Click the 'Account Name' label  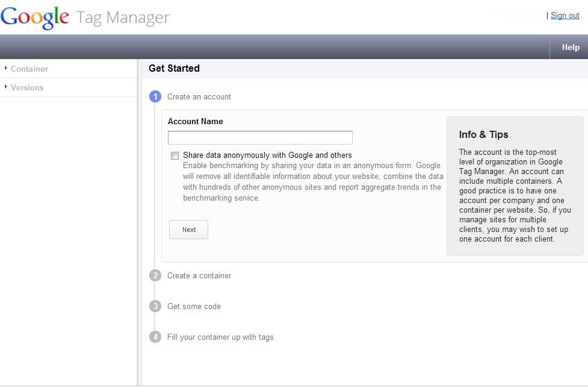196,122
